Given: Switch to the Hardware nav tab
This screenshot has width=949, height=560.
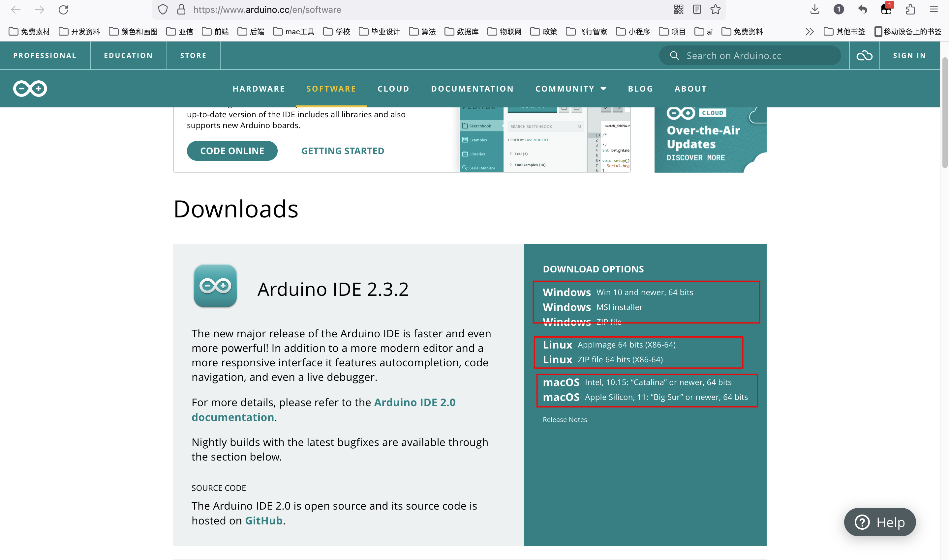Looking at the screenshot, I should pos(259,89).
